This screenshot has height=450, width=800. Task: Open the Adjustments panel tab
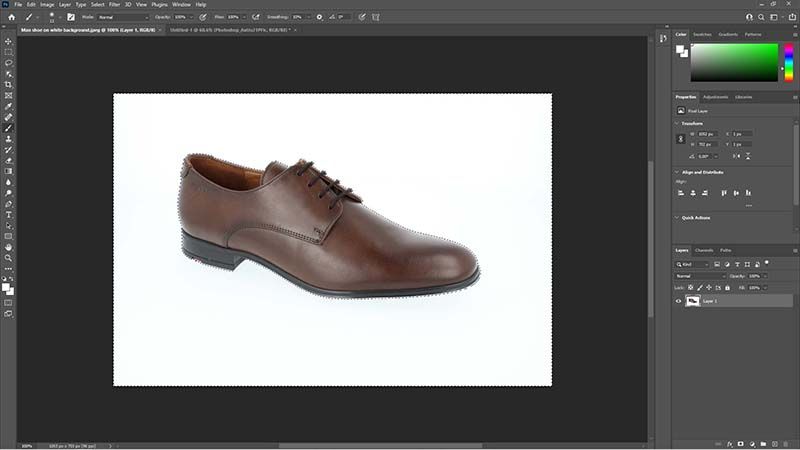tap(715, 97)
